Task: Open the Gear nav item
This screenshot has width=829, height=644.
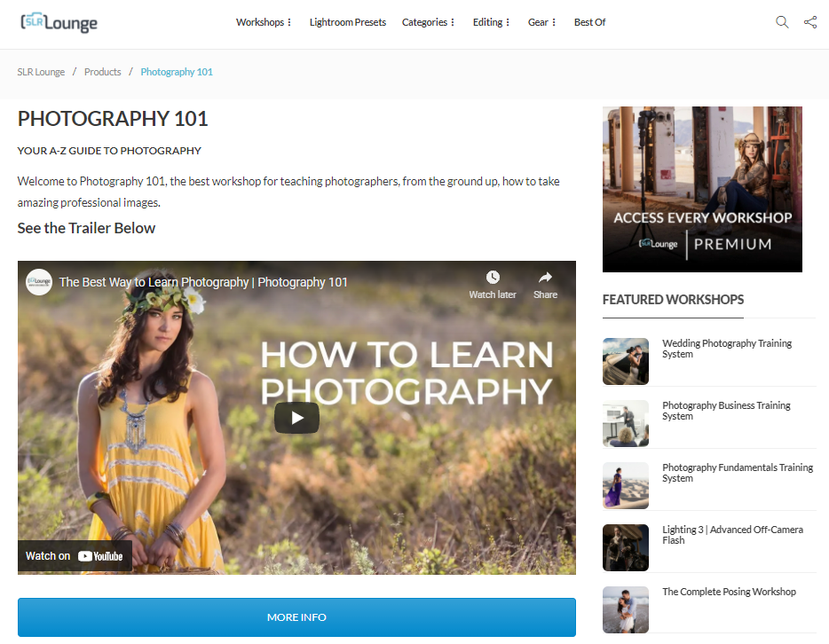Action: click(x=538, y=22)
